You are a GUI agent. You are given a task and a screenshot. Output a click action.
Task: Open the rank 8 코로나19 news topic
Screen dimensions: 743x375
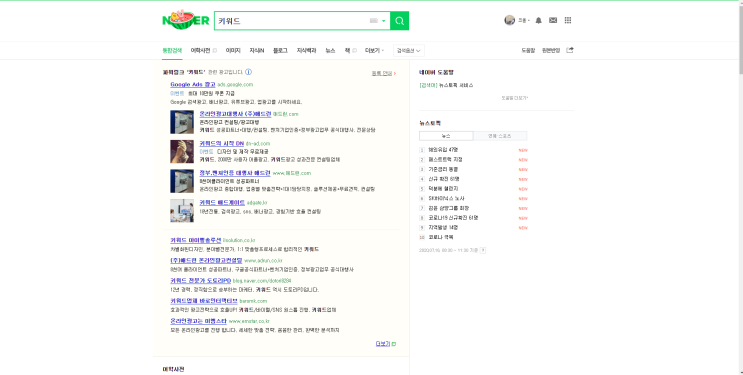click(x=453, y=218)
